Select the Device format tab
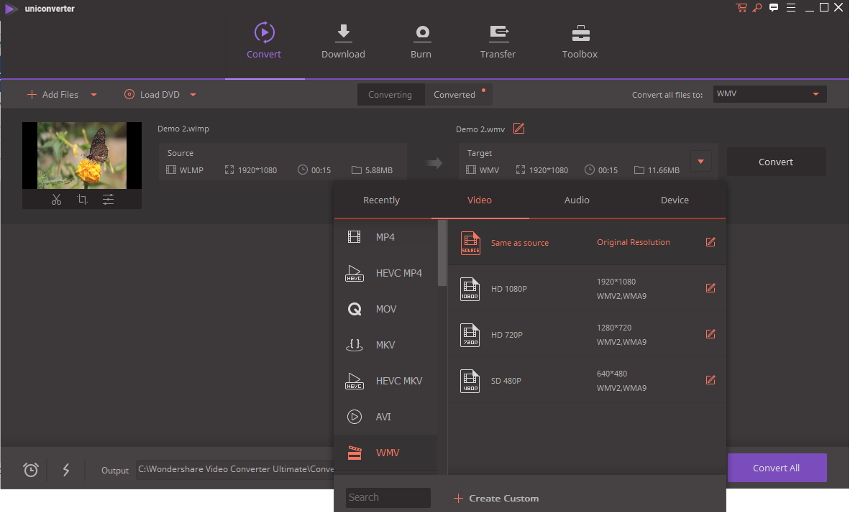This screenshot has height=512, width=849. click(x=675, y=200)
